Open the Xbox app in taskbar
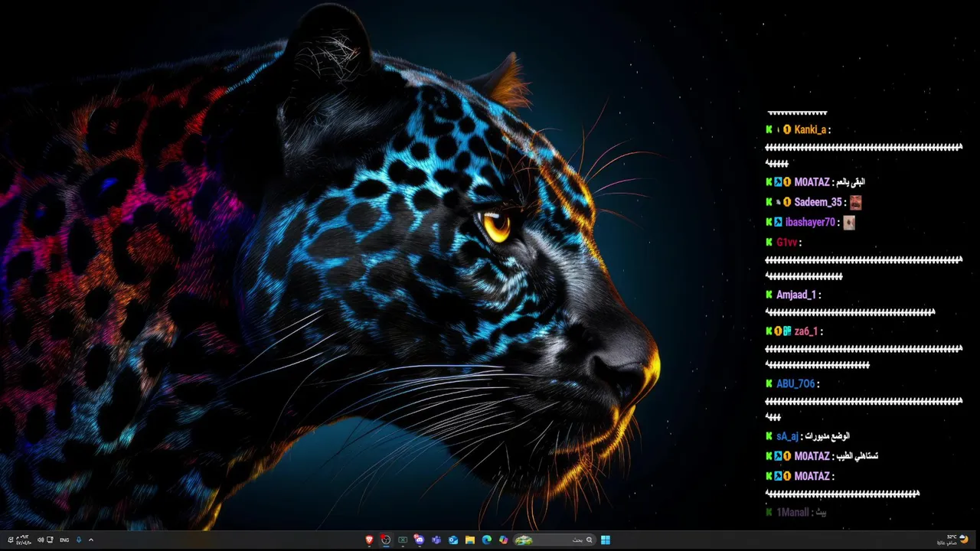The height and width of the screenshot is (551, 980). [403, 540]
